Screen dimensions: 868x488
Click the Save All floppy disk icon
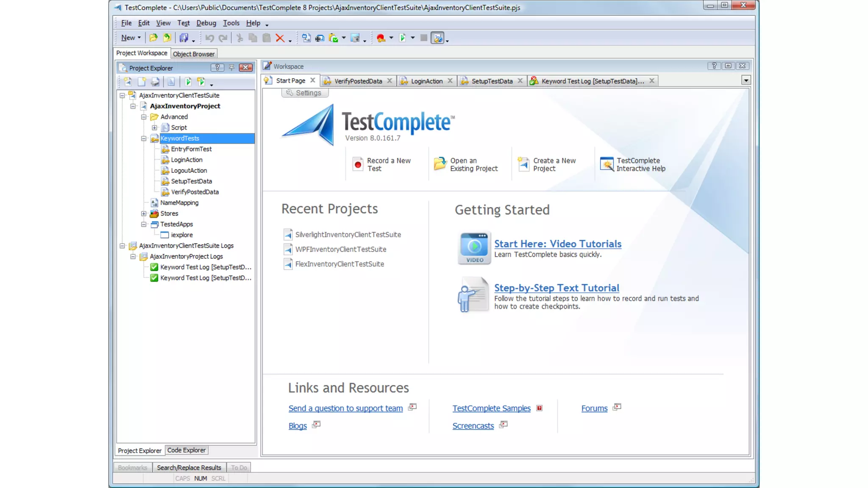pos(184,38)
